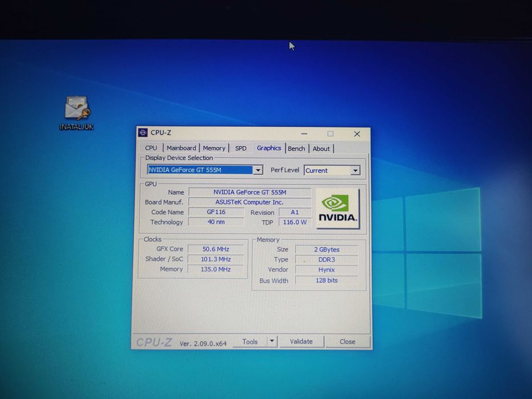Switch to the Mainboard tab
Viewport: 532px width, 399px height.
click(x=181, y=148)
